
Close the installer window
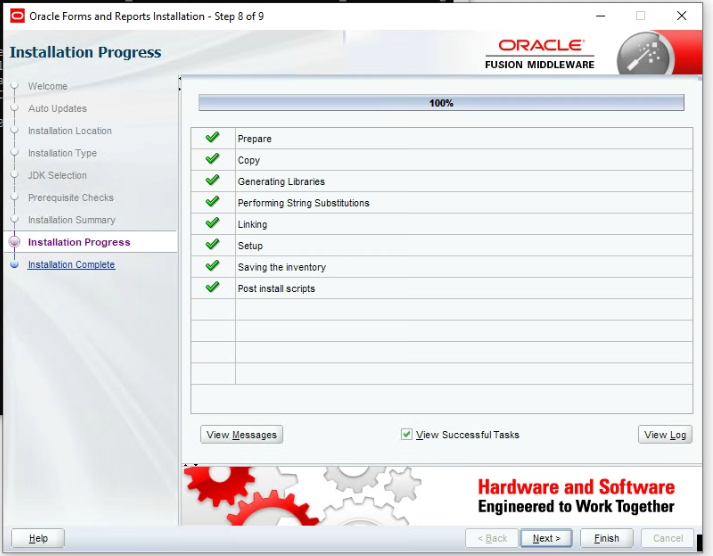681,16
